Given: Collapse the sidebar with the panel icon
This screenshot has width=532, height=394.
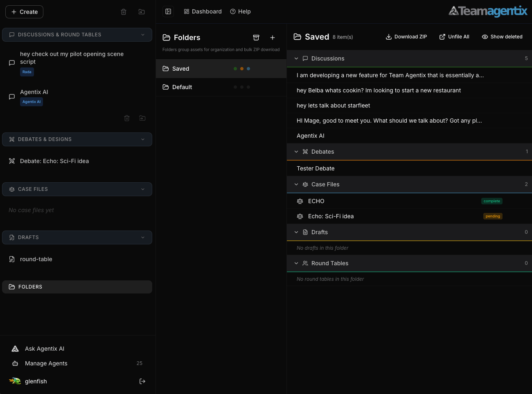Looking at the screenshot, I should click(x=168, y=11).
